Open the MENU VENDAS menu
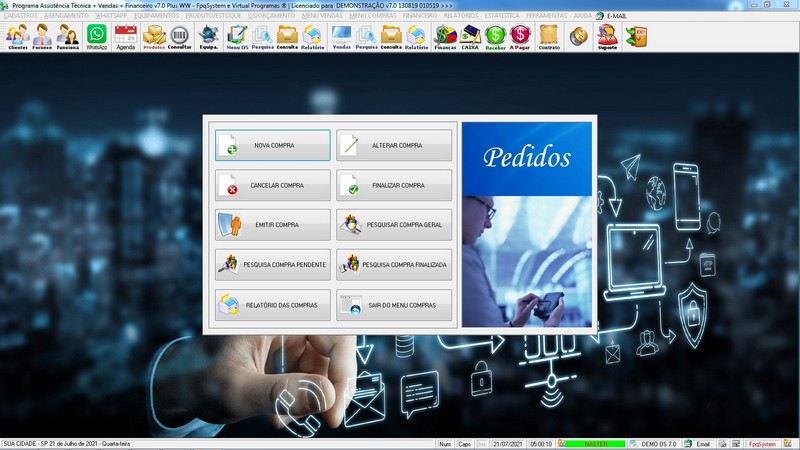 [322, 16]
